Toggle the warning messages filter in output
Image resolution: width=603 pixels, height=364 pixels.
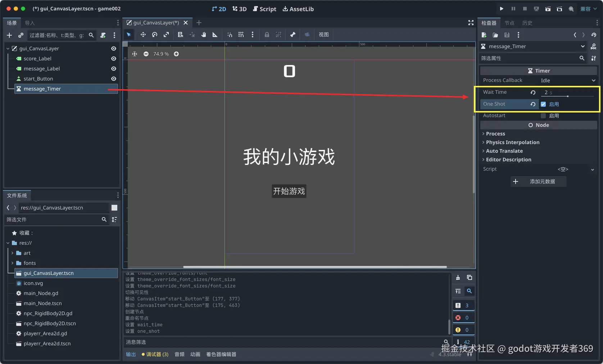click(463, 330)
